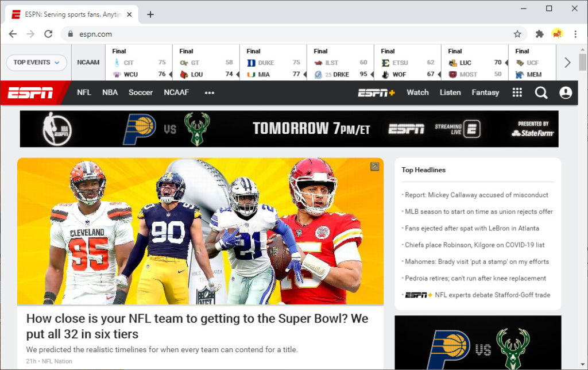Reload the ESPN page
588x370 pixels.
click(x=48, y=34)
